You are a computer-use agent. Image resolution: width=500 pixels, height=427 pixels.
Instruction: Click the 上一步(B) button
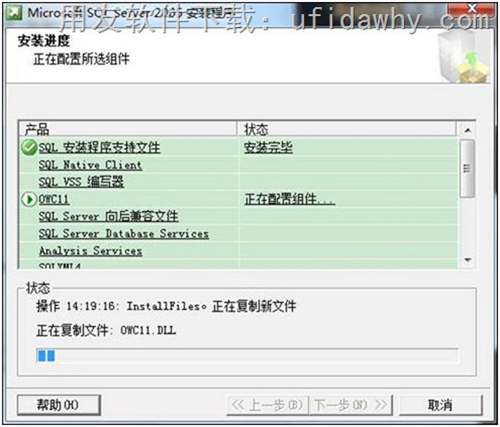268,405
